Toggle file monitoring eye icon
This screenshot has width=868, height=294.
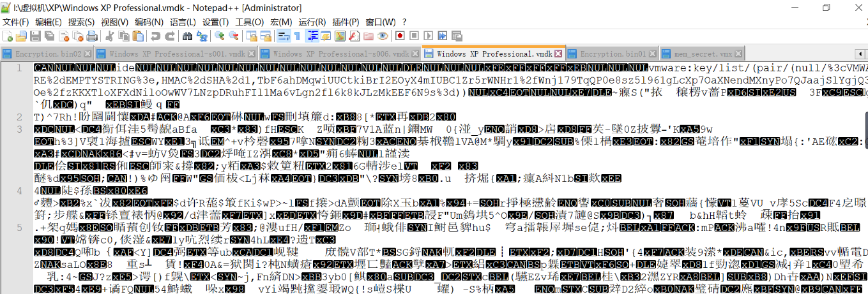[383, 36]
